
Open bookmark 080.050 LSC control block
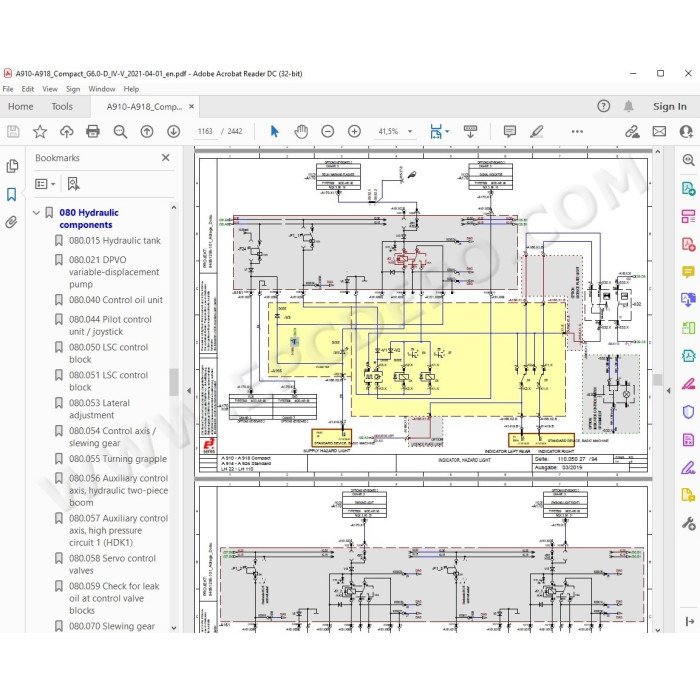coord(108,353)
